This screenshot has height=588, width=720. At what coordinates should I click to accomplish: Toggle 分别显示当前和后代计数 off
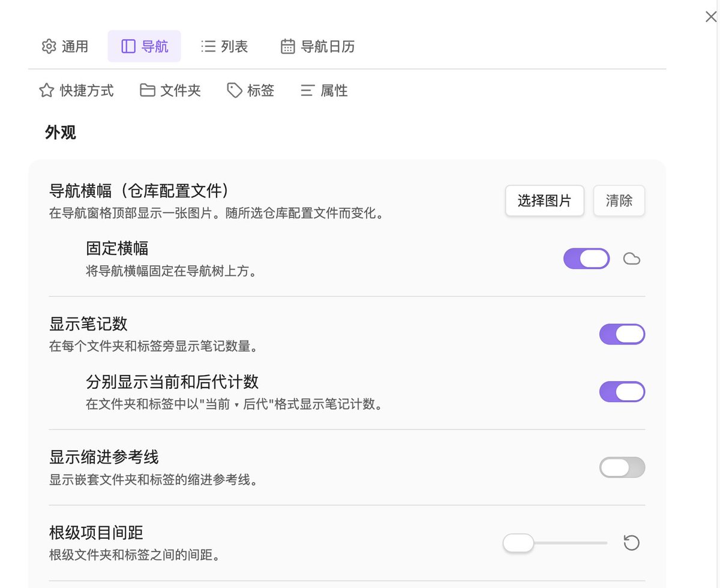tap(622, 392)
